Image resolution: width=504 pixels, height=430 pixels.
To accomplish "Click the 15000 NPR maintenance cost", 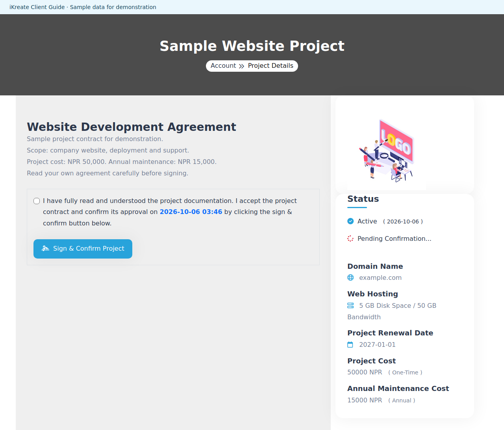I will (x=365, y=400).
